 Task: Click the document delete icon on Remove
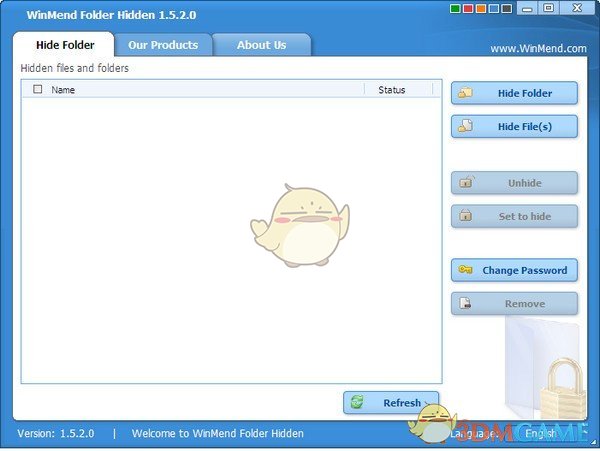point(465,303)
